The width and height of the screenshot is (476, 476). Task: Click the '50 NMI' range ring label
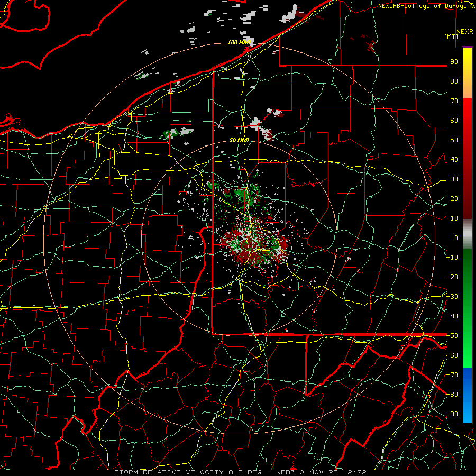pos(239,140)
